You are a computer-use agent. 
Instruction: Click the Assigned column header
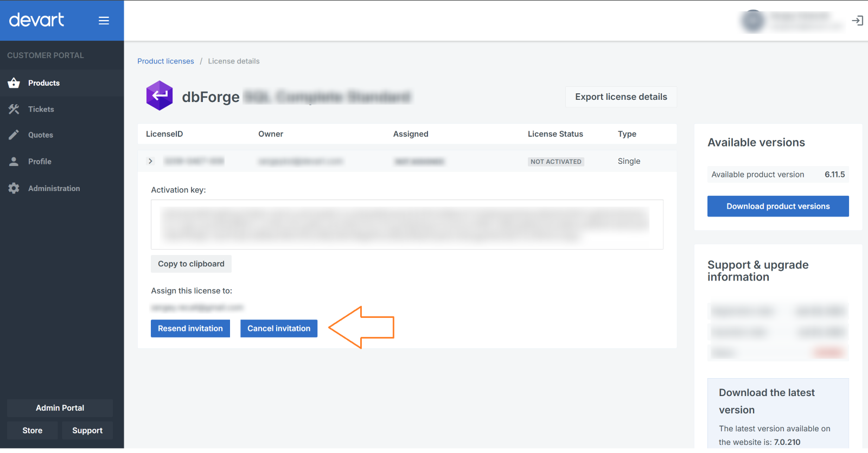coord(411,134)
